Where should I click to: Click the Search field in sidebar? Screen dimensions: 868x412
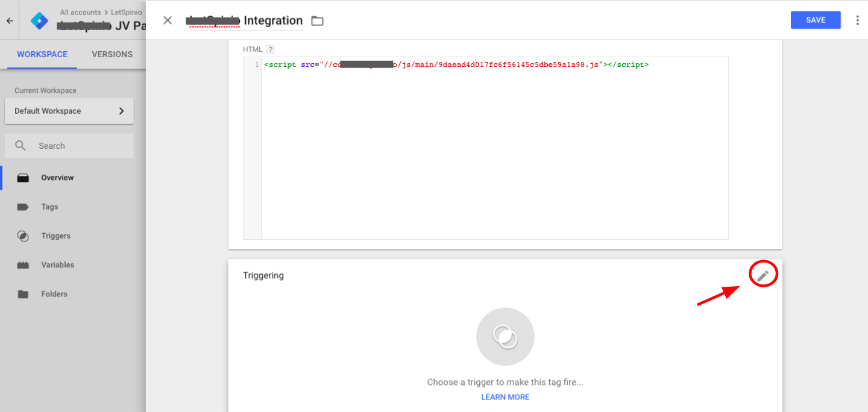69,146
